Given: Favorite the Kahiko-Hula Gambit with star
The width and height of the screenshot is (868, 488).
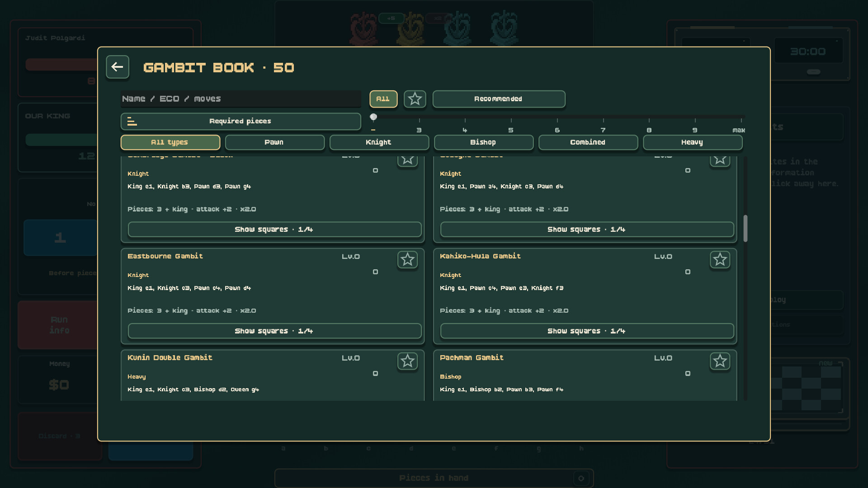Looking at the screenshot, I should pos(720,260).
